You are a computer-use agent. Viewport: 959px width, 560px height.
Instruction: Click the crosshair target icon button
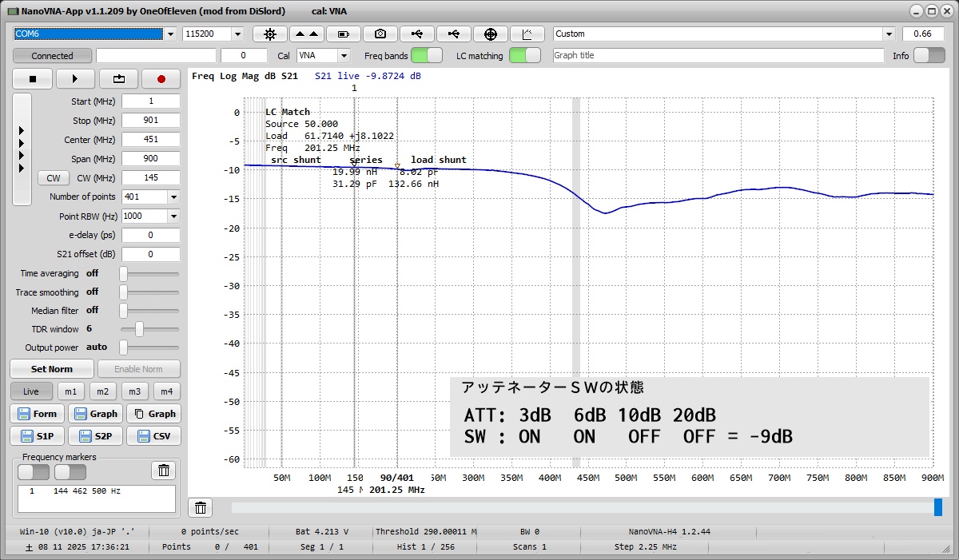click(x=491, y=34)
